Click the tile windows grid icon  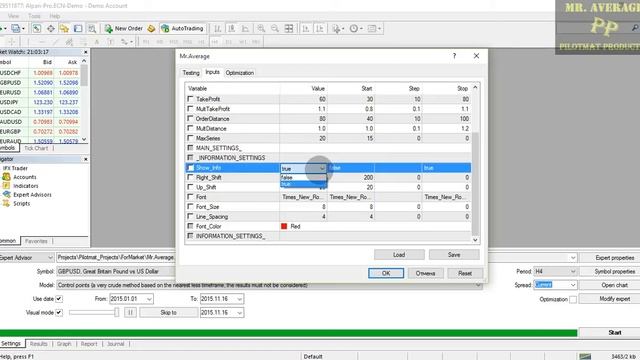(x=289, y=29)
